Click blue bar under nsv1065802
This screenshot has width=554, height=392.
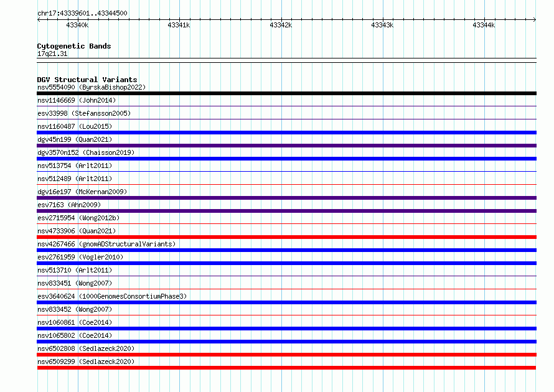pyautogui.click(x=286, y=342)
